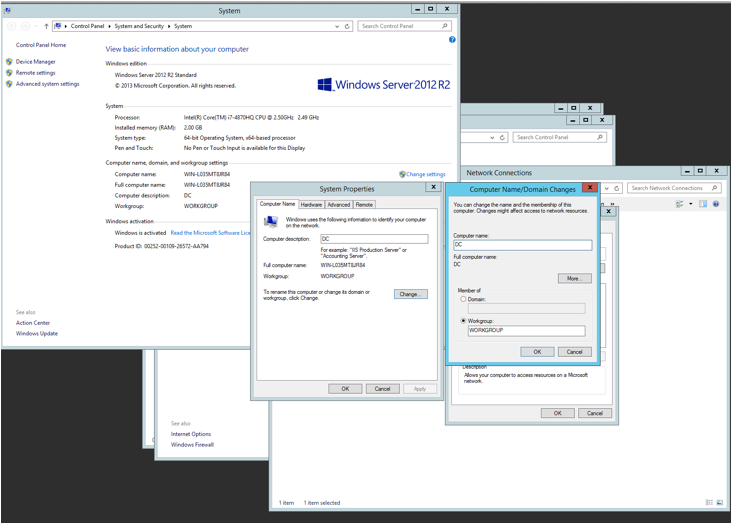Open recent locations dropdown next to back/forward

36,26
